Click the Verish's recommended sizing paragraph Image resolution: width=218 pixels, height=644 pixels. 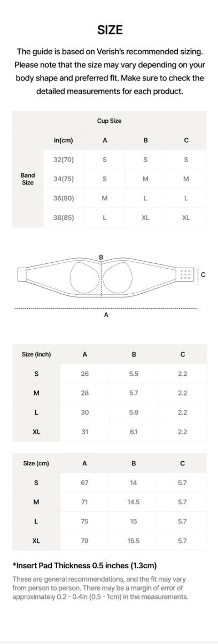pos(109,71)
